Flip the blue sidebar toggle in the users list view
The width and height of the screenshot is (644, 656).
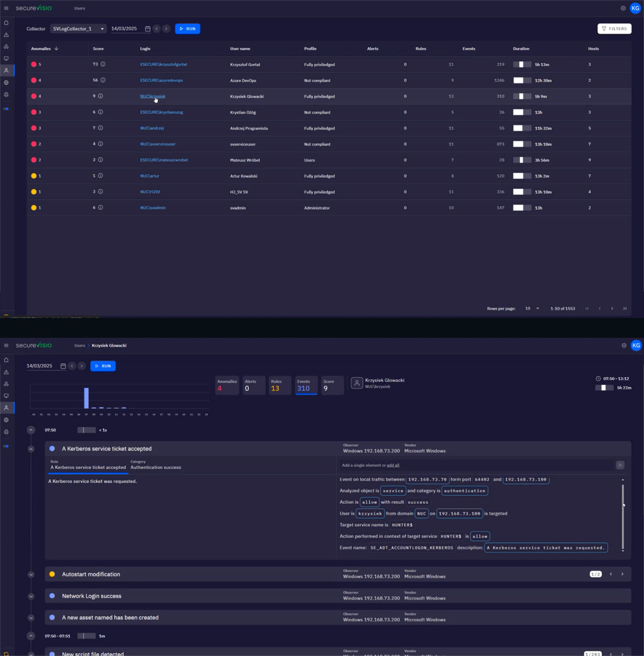pos(6,109)
